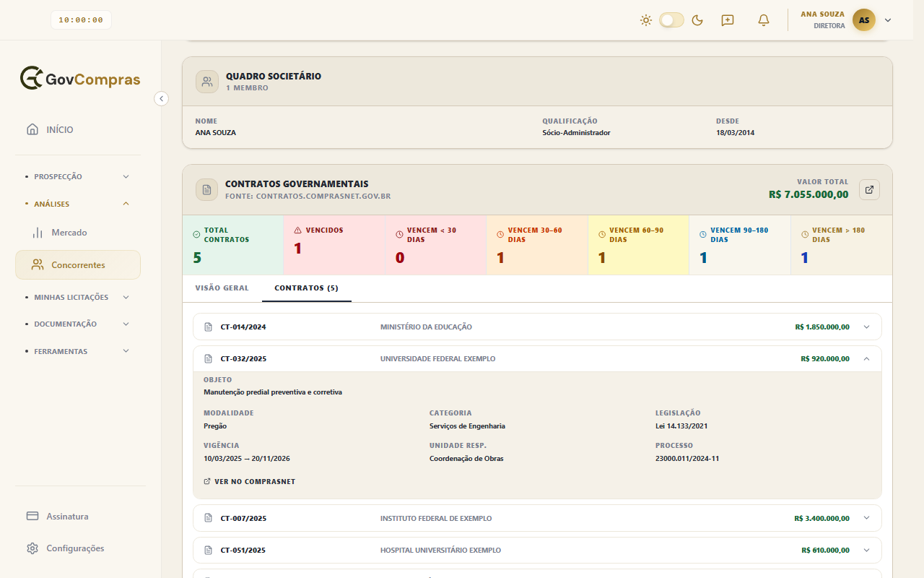Open Ver no Comprasnet link
Viewport: 924px width, 578px height.
250,481
